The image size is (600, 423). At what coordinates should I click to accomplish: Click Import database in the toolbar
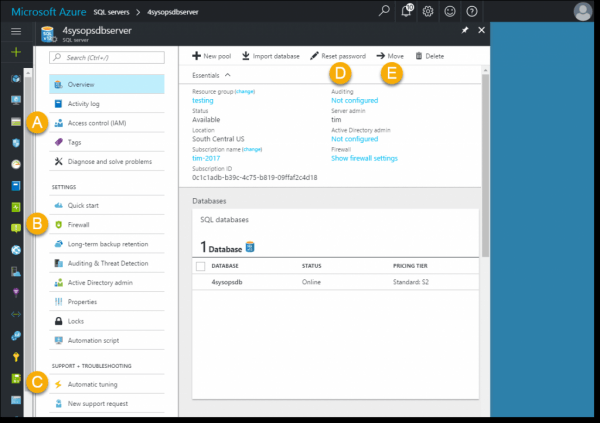pyautogui.click(x=271, y=56)
